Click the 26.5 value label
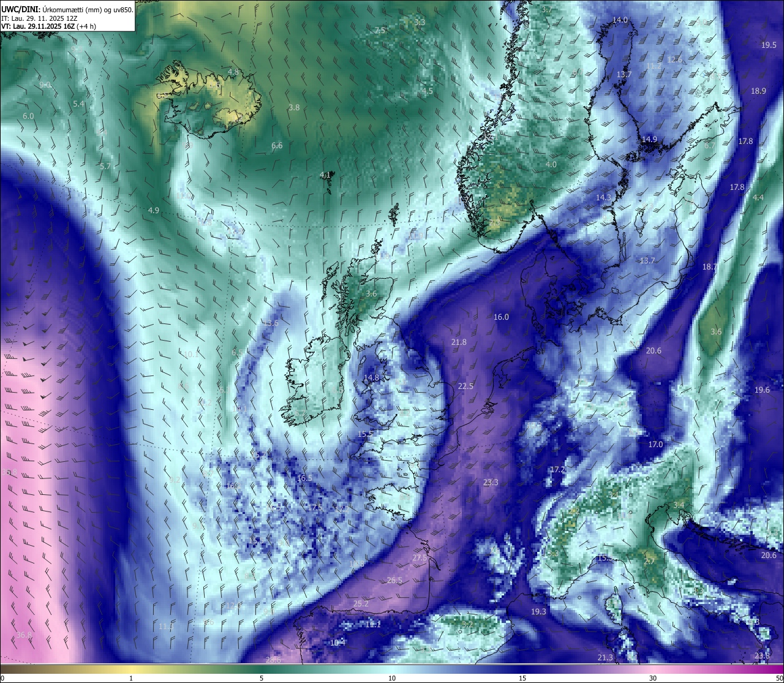 tap(395, 580)
